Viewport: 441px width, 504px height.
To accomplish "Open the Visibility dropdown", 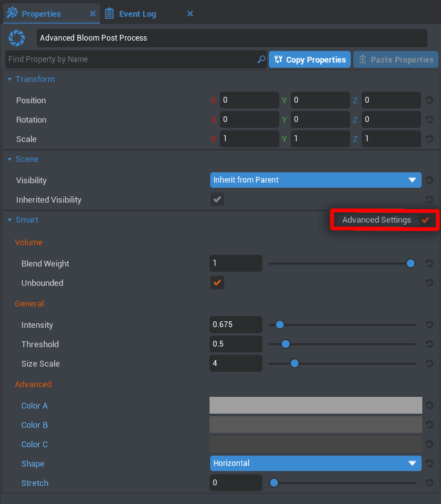I will coord(315,180).
